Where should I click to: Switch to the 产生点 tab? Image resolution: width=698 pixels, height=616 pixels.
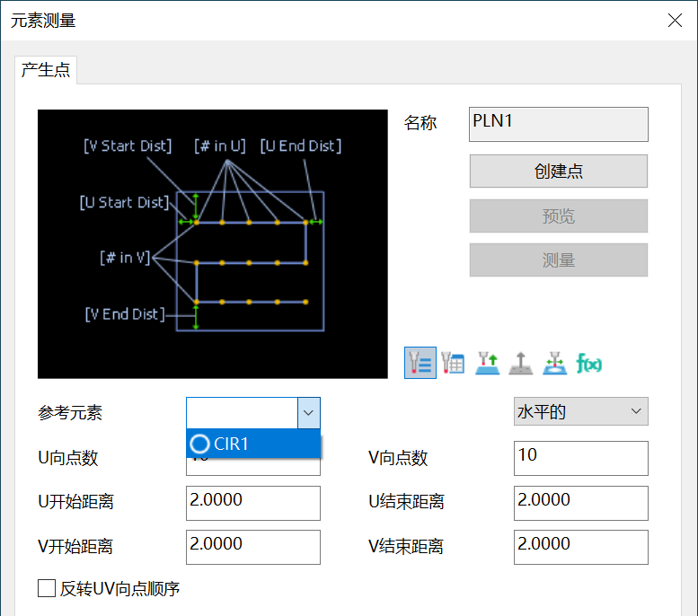tap(46, 69)
